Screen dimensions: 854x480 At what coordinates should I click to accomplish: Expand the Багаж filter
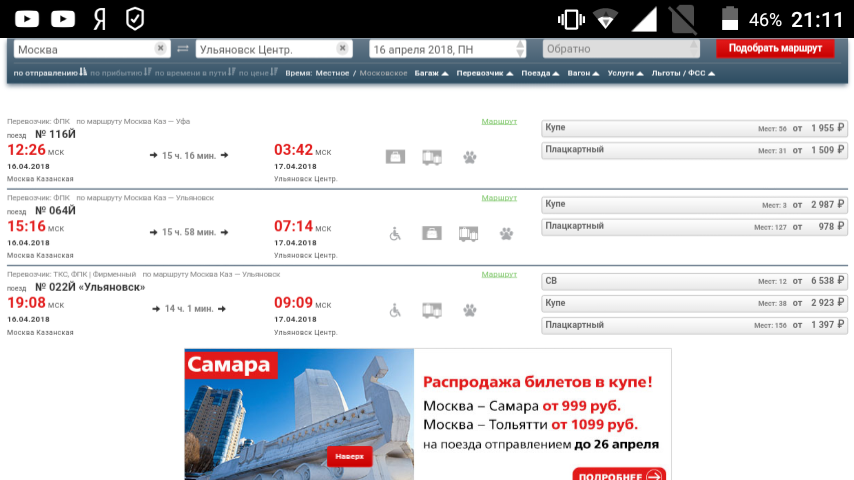[431, 73]
